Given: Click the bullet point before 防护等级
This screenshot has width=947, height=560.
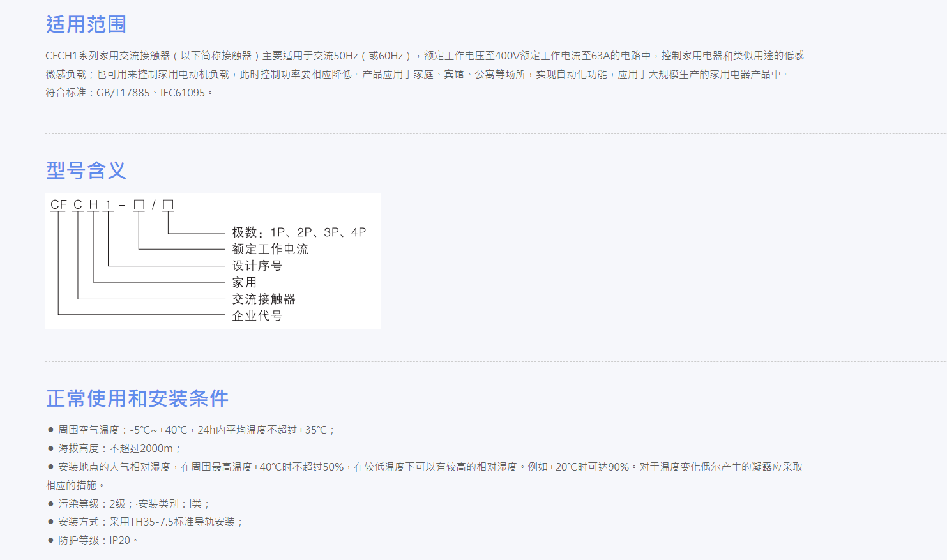Looking at the screenshot, I should (50, 540).
